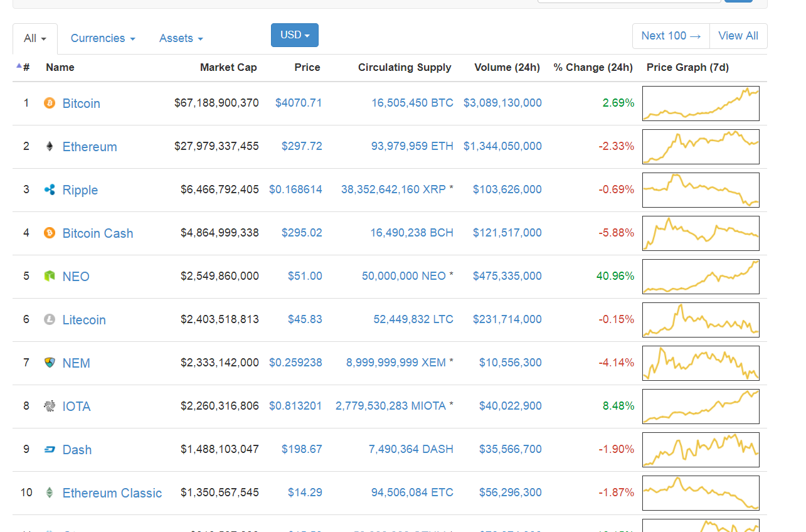Click the NEM logo icon

point(50,363)
